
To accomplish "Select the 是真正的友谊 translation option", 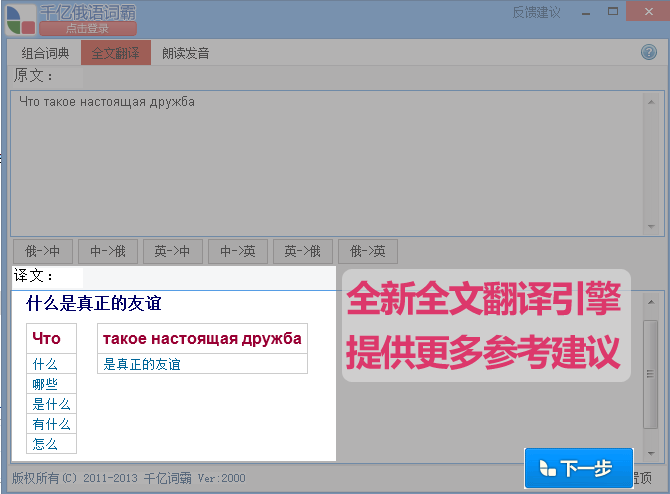I will click(202, 364).
